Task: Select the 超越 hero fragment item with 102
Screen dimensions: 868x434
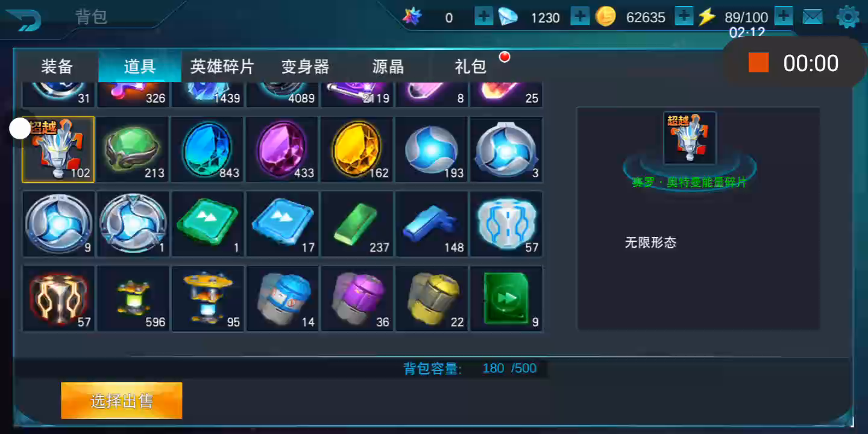Action: 58,149
